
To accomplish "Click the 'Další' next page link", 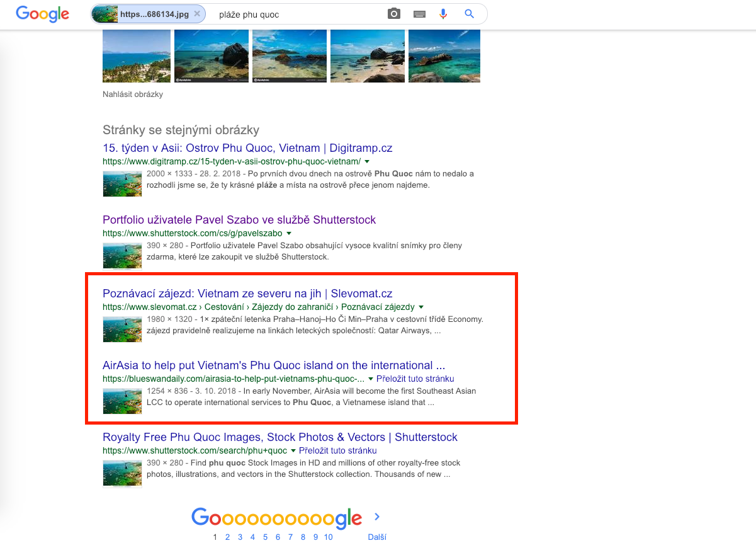I will click(377, 537).
